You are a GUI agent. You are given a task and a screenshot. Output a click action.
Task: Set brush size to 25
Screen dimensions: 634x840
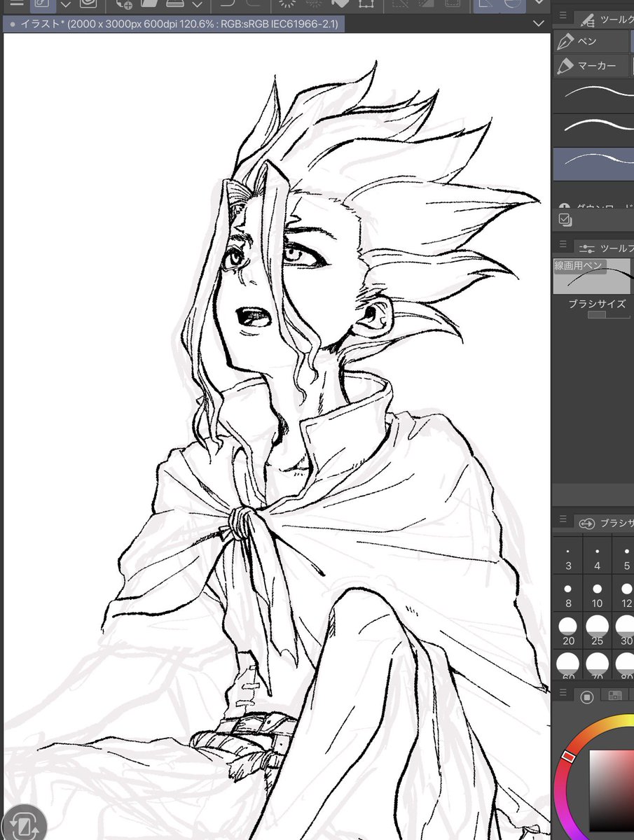(597, 631)
